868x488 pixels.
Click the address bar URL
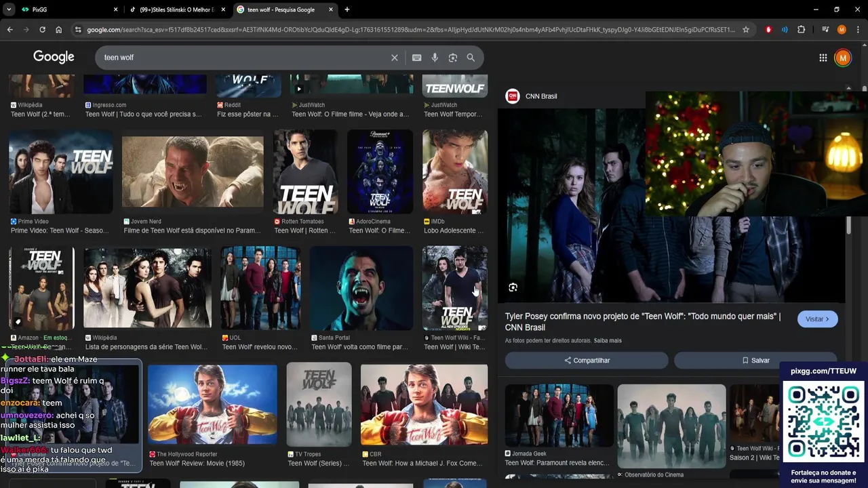coord(410,30)
